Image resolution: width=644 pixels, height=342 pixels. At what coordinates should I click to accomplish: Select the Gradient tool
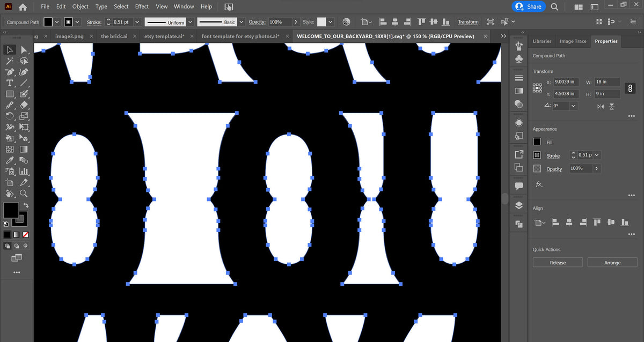coord(24,150)
